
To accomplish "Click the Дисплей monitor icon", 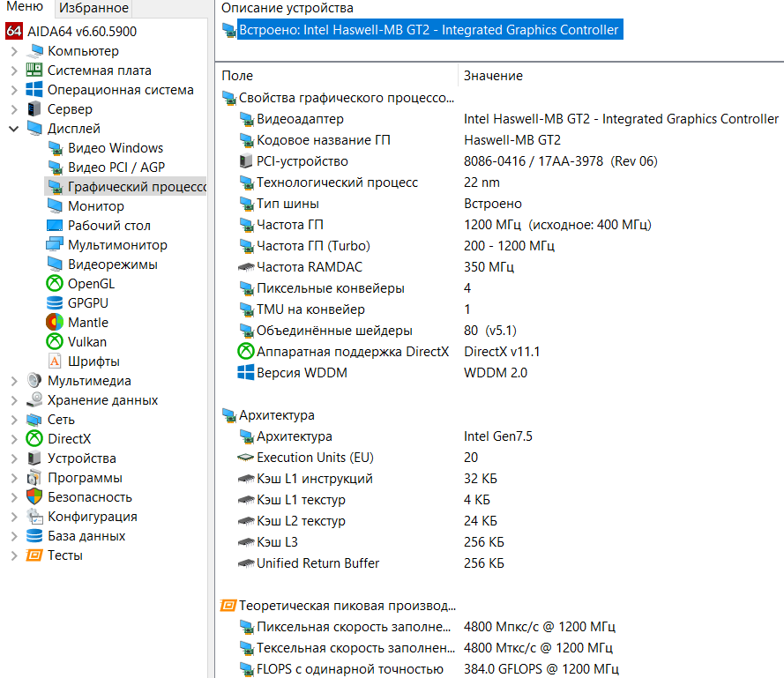I will pyautogui.click(x=34, y=129).
